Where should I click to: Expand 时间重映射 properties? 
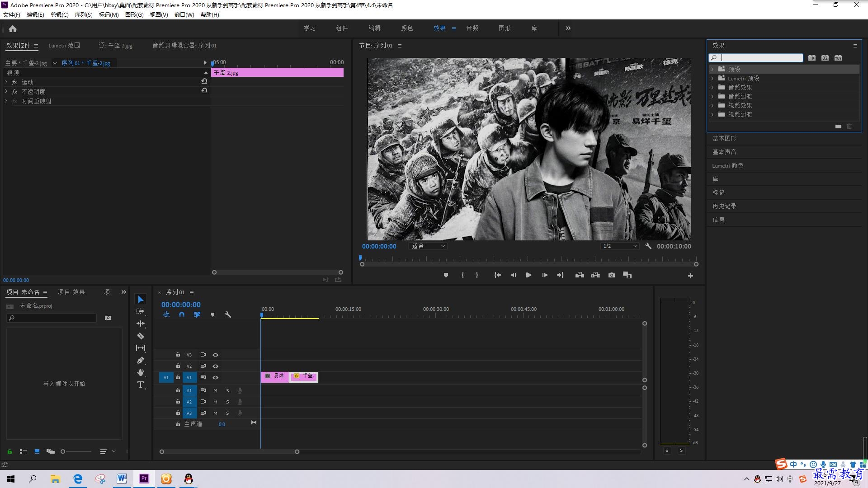6,101
